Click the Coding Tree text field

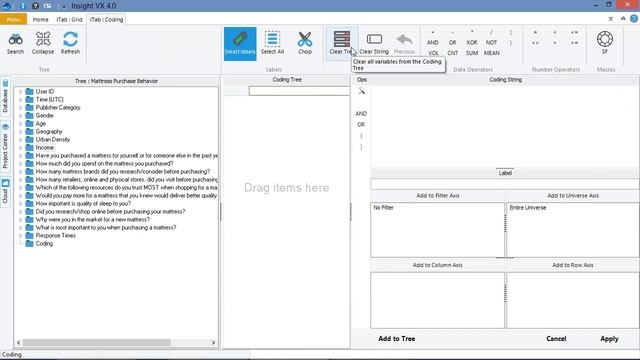[299, 91]
